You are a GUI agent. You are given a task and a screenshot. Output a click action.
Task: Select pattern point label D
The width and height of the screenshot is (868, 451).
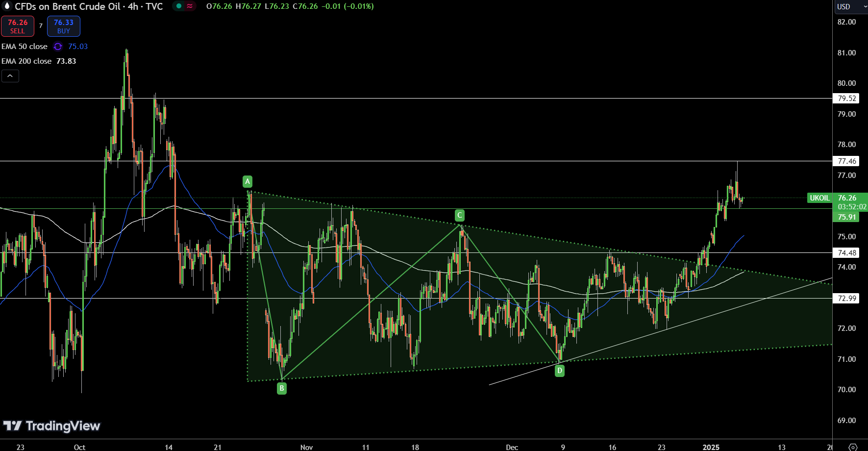click(560, 371)
